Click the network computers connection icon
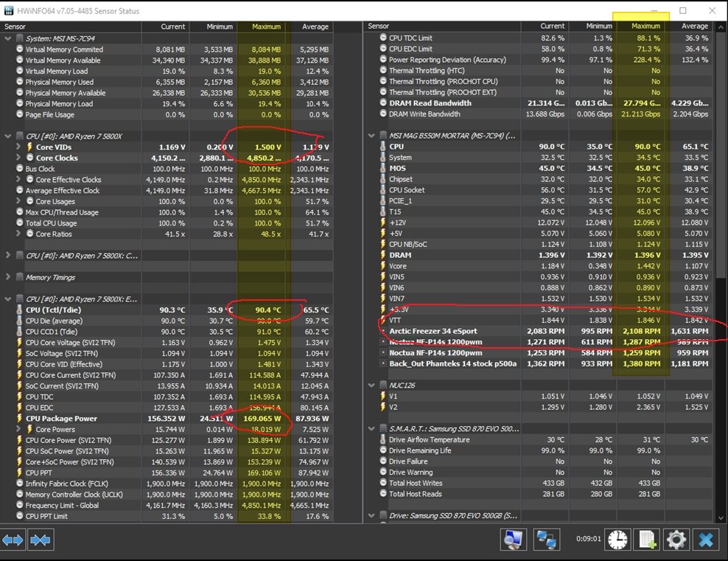The height and width of the screenshot is (561, 728). (547, 540)
